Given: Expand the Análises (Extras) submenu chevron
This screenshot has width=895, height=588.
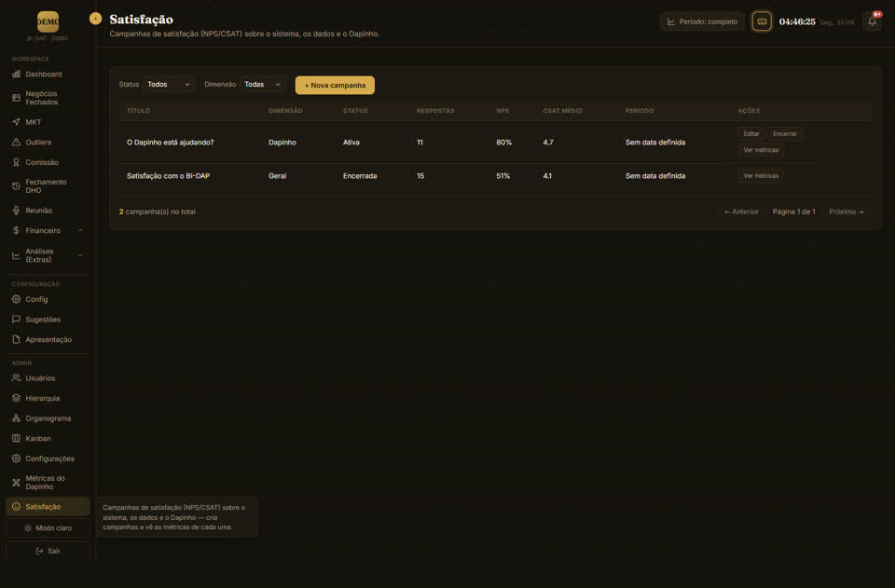Looking at the screenshot, I should click(80, 255).
